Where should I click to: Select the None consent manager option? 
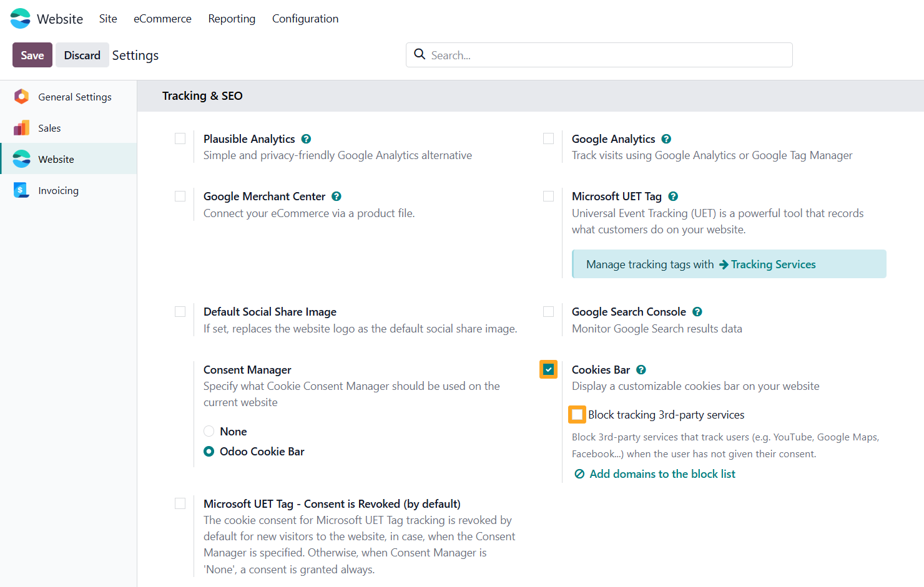pos(209,431)
